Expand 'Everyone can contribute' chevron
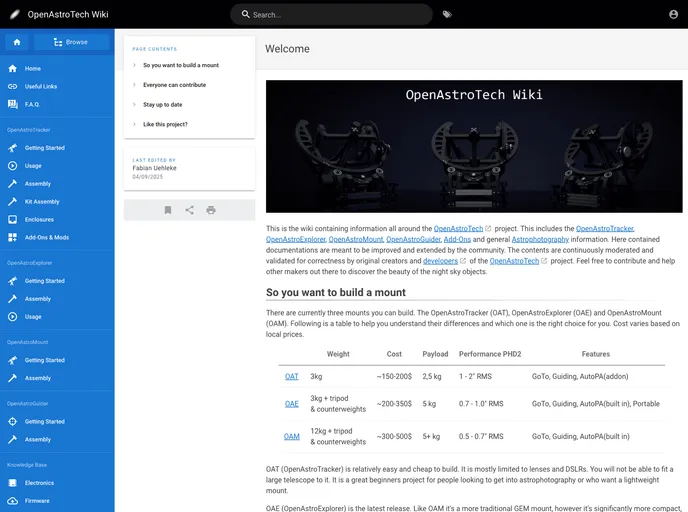Screen dimensions: 688x512 point(134,85)
